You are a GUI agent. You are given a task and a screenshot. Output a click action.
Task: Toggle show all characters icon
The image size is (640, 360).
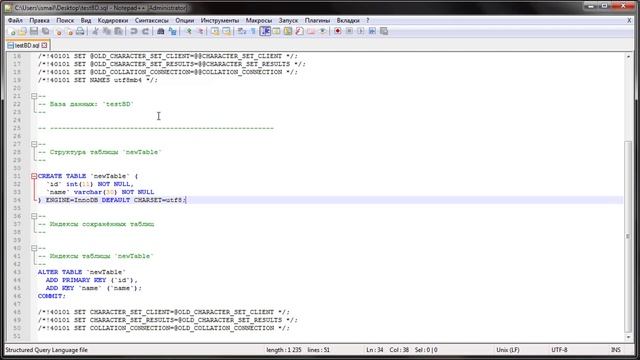[x=253, y=31]
